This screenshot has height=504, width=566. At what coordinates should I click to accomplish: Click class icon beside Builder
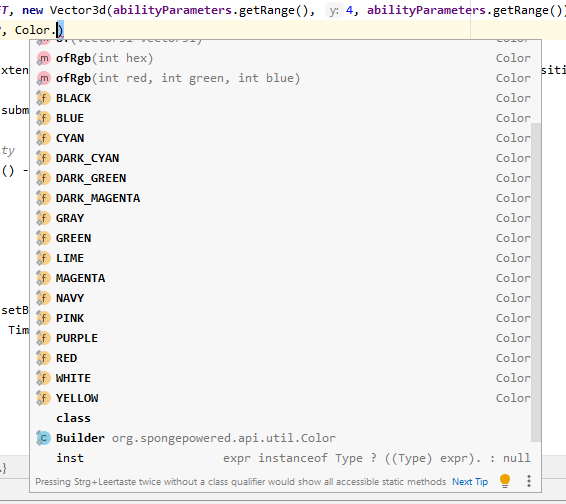point(43,438)
